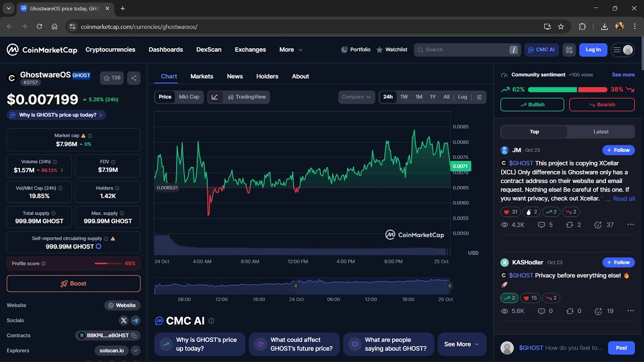The width and height of the screenshot is (644, 362).
Task: Expand 'Why is GHOST's price up today?' chip
Action: pos(56,115)
